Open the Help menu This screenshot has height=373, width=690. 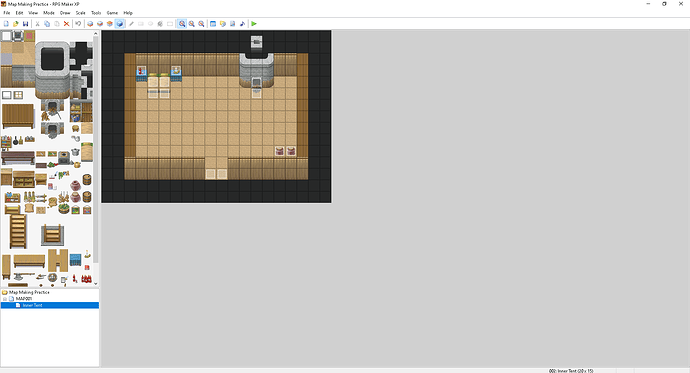[128, 13]
